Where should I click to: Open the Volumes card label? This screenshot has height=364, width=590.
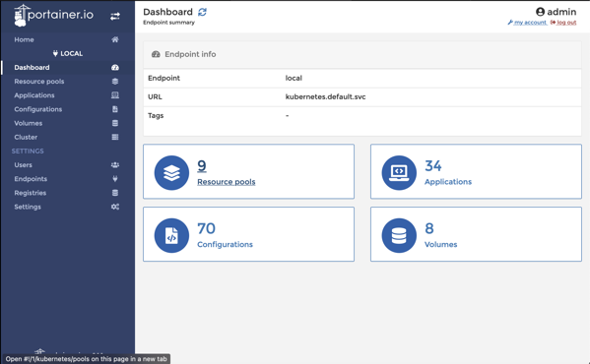click(440, 245)
